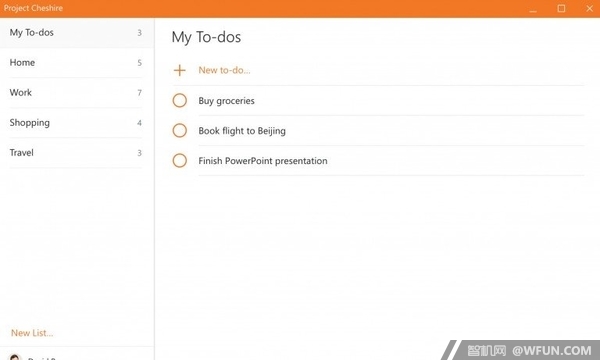The width and height of the screenshot is (600, 360).
Task: Switch to the Work list
Action: click(x=77, y=93)
